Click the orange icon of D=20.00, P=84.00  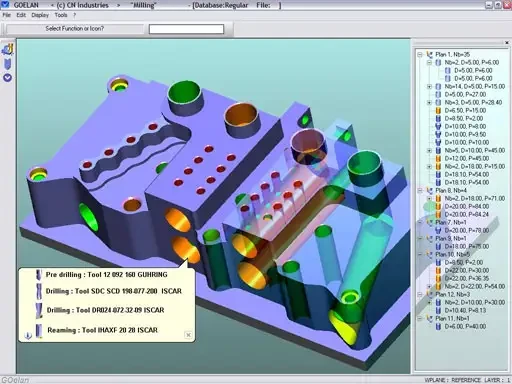coord(438,206)
